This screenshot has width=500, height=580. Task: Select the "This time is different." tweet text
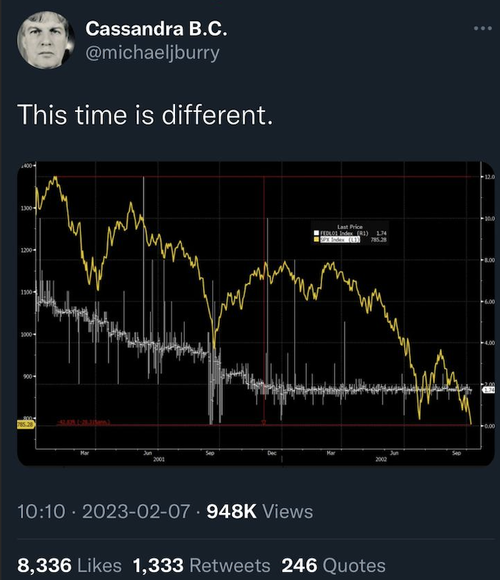point(145,114)
